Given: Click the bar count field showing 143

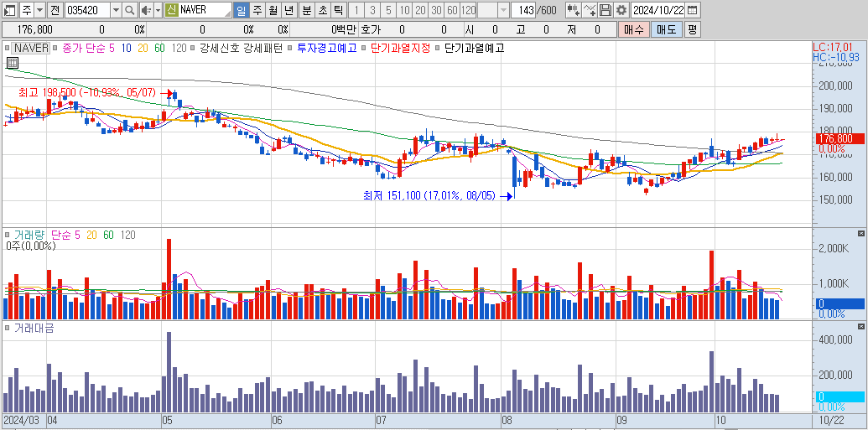Looking at the screenshot, I should pos(523,10).
